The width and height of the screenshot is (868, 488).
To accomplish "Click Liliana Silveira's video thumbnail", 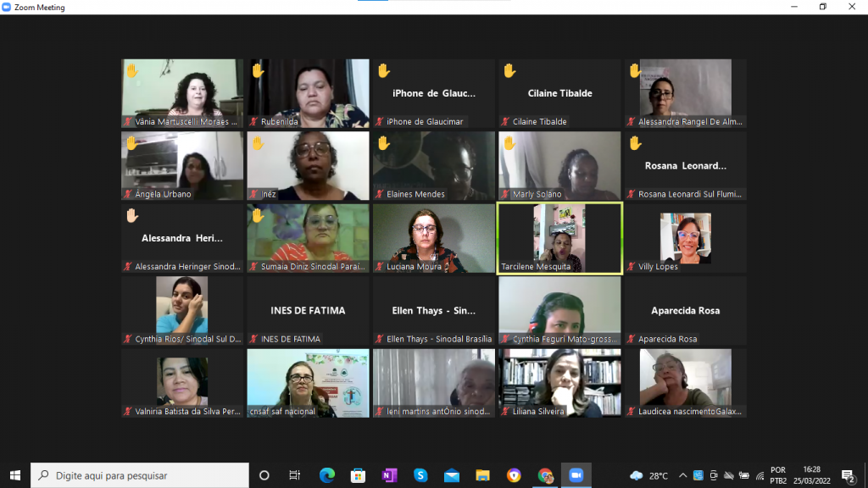I will [559, 383].
